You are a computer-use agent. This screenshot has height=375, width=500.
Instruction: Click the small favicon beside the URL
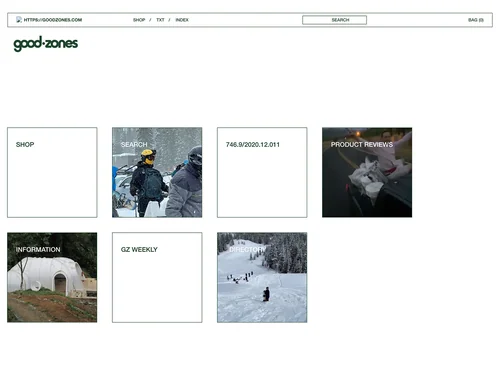tap(19, 20)
